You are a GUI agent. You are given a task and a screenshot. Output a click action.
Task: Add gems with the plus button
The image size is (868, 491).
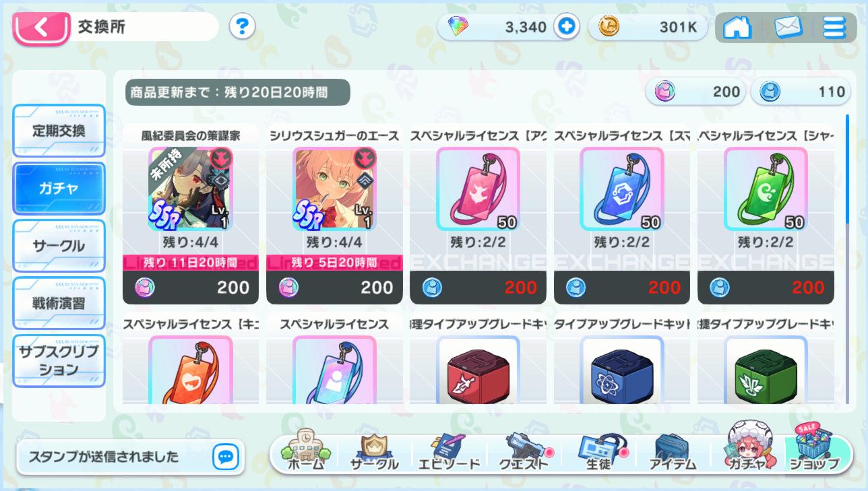567,27
